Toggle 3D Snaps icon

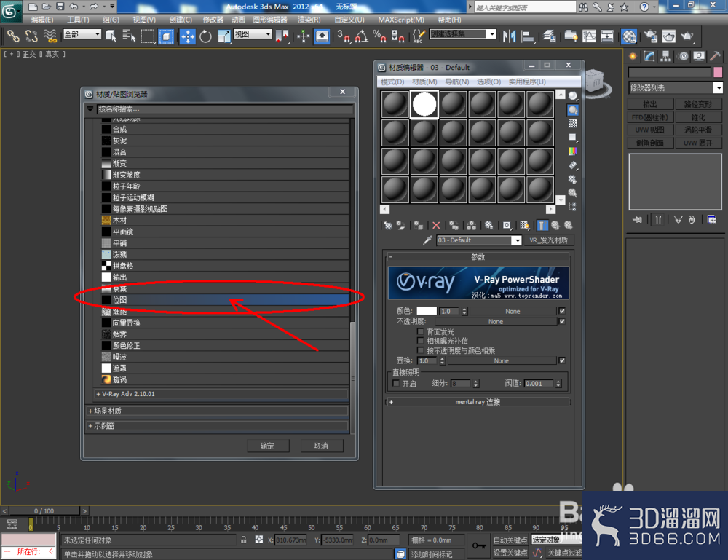pyautogui.click(x=344, y=36)
